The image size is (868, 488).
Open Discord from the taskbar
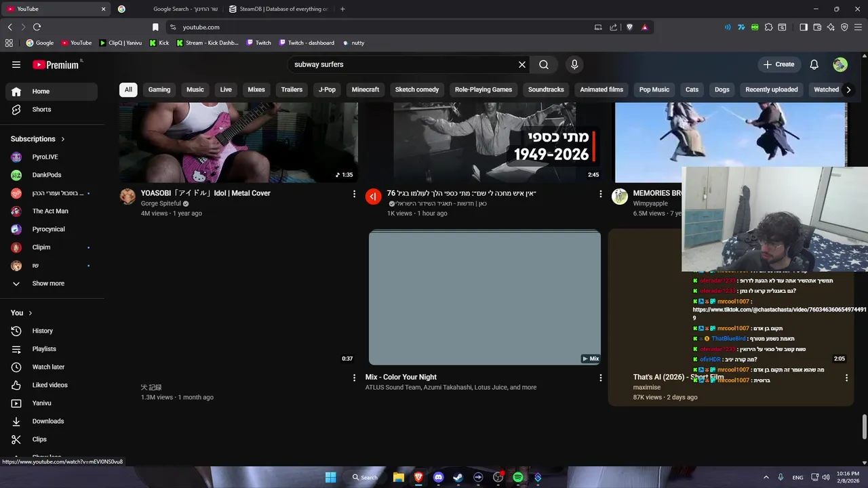[438, 477]
